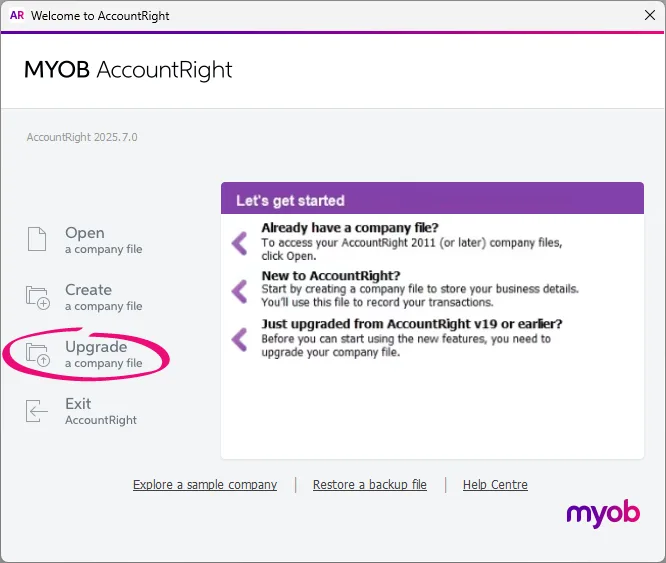
Task: Click the Create company file folder-plus icon
Action: [x=38, y=297]
